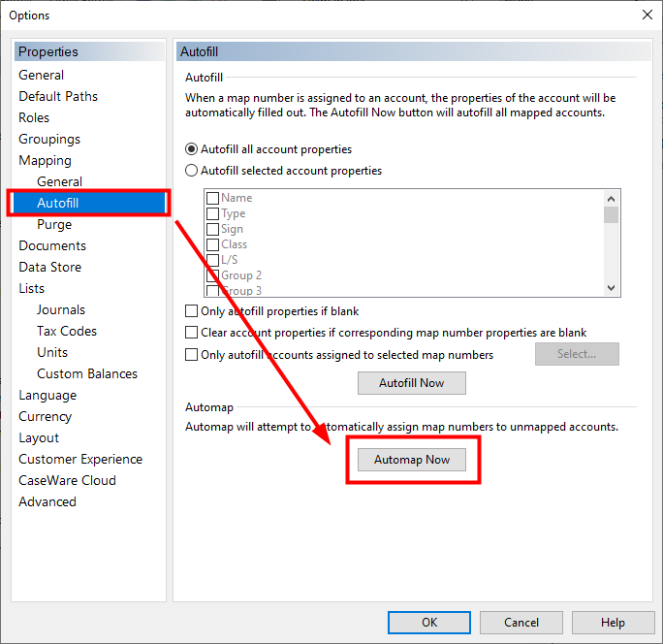Open the CaseWare Cloud page

tap(67, 480)
